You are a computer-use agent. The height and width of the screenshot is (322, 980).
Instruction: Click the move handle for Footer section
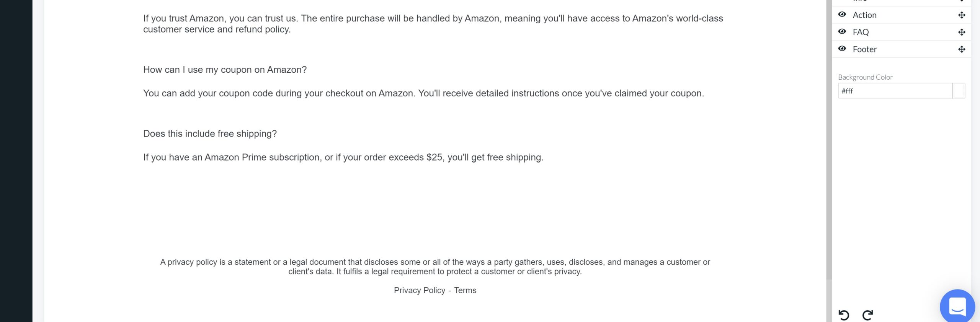click(x=962, y=49)
